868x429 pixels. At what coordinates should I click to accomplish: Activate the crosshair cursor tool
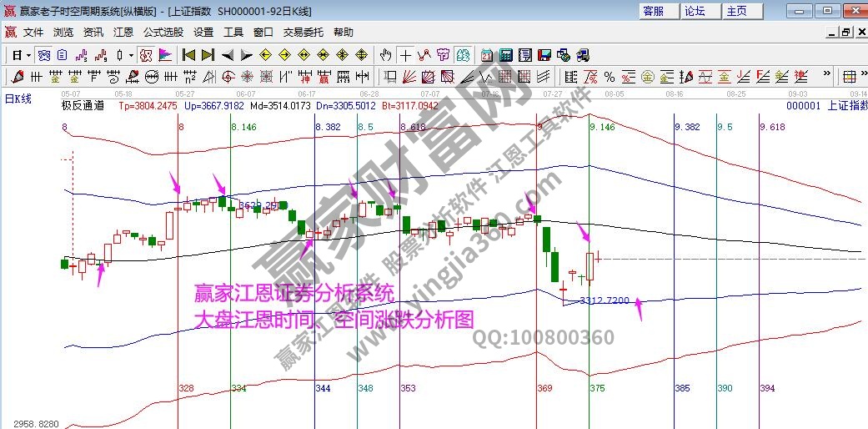(405, 55)
